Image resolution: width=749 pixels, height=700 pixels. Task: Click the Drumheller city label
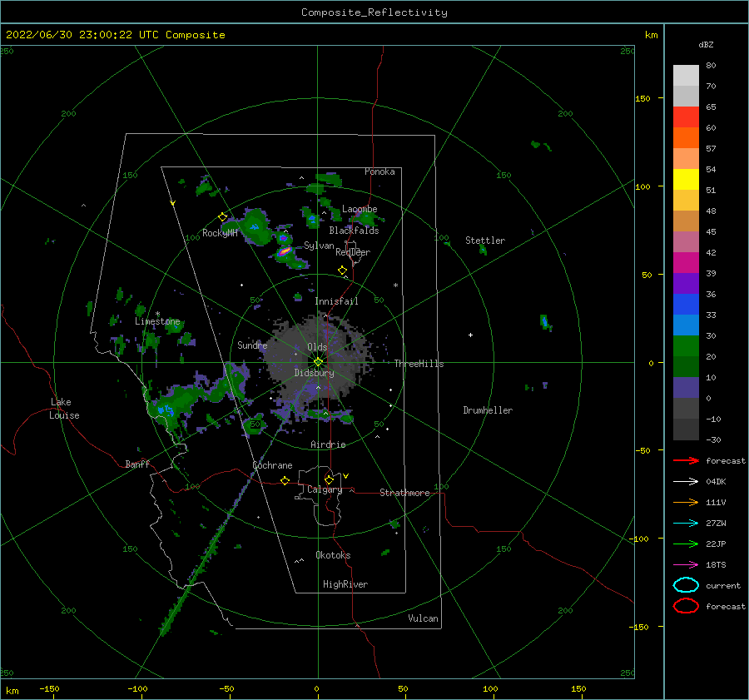click(x=488, y=410)
